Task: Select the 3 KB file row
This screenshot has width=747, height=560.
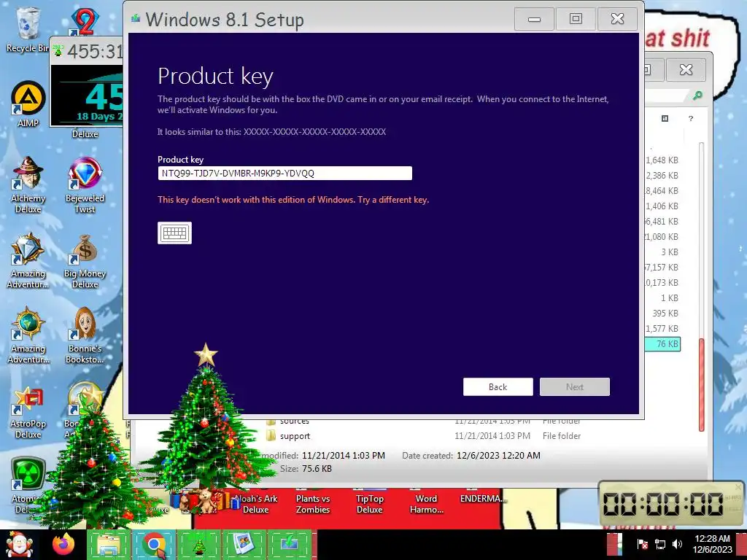Action: 669,252
